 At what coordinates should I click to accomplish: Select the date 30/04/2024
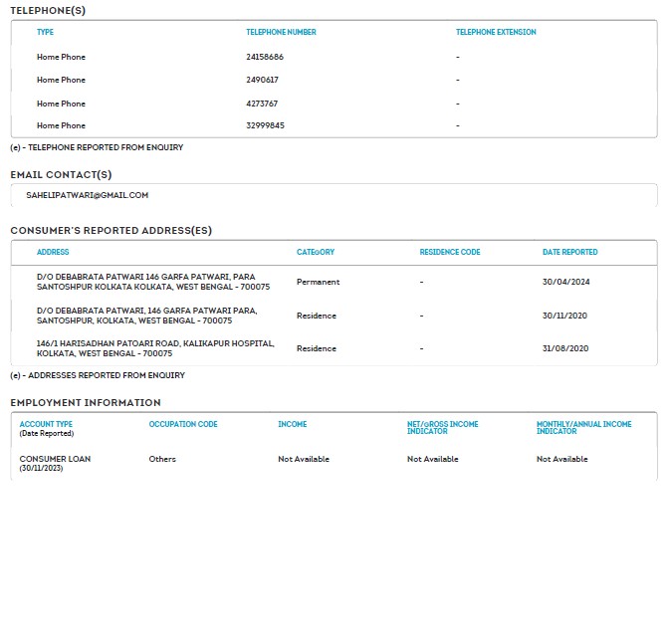pyautogui.click(x=566, y=282)
